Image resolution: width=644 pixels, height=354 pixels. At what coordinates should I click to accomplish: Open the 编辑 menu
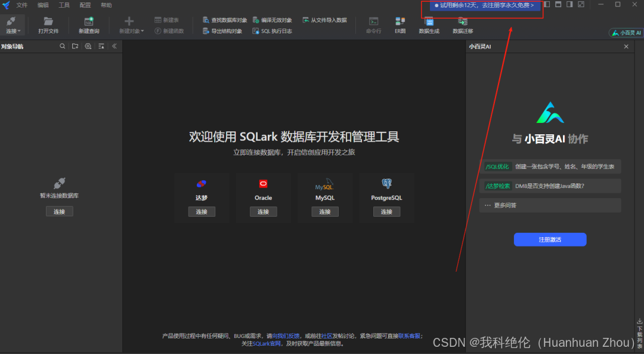(x=43, y=5)
